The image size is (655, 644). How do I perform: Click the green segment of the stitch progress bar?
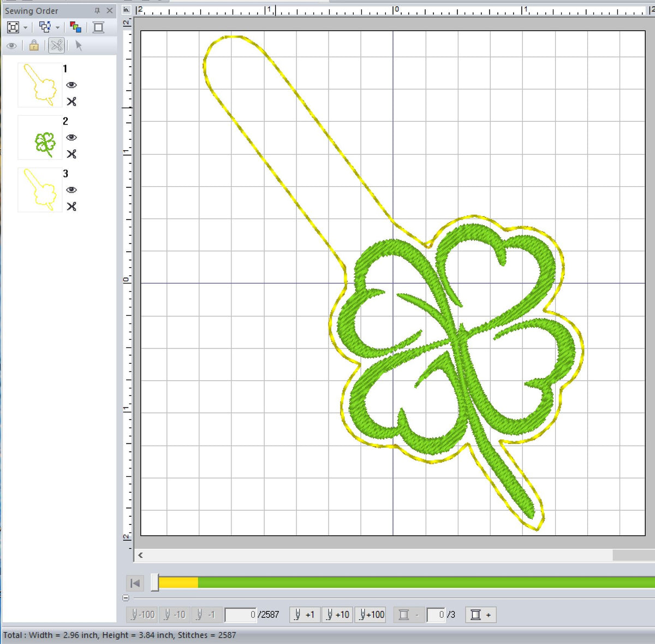pos(426,582)
